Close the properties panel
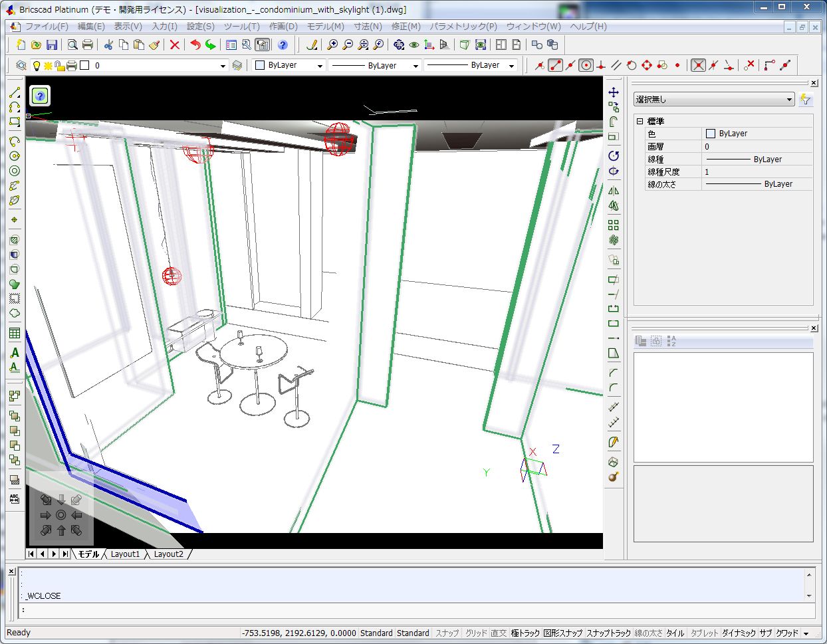The width and height of the screenshot is (827, 644). (814, 83)
